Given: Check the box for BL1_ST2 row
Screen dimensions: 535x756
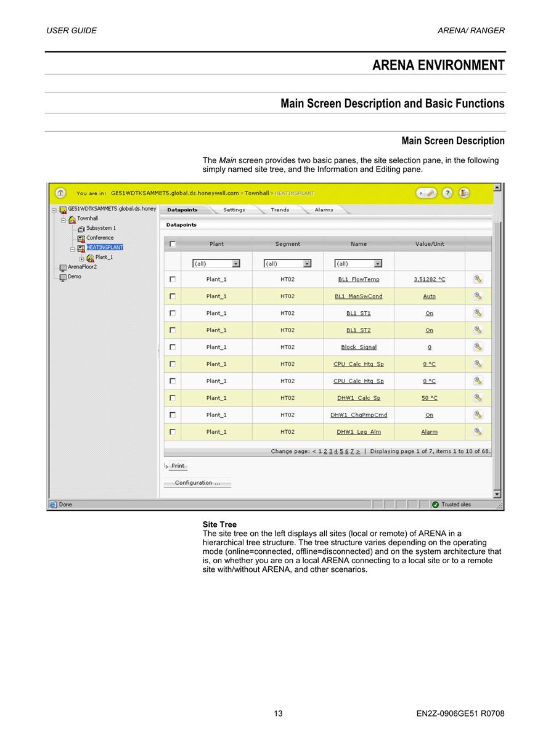Looking at the screenshot, I should pos(173,330).
